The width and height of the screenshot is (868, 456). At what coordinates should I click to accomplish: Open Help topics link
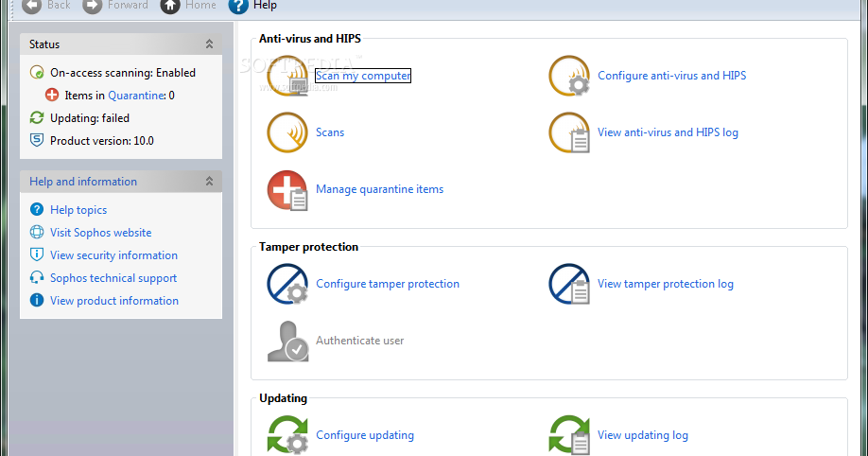[78, 210]
